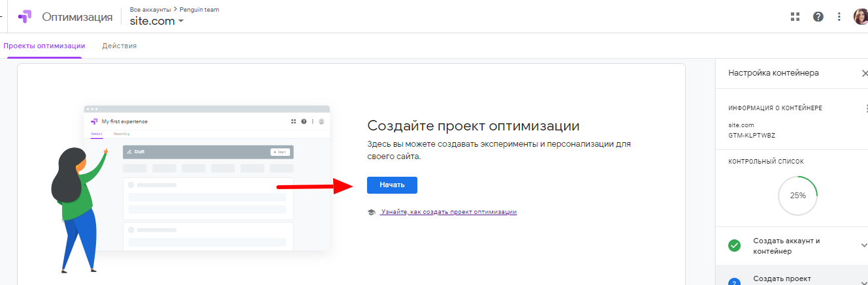Click the blue step 2 icon
The image size is (868, 285).
(x=735, y=281)
